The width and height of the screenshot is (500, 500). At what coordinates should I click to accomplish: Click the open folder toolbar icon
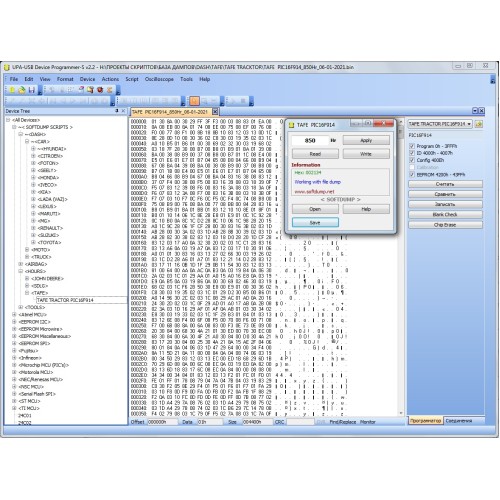click(22, 90)
